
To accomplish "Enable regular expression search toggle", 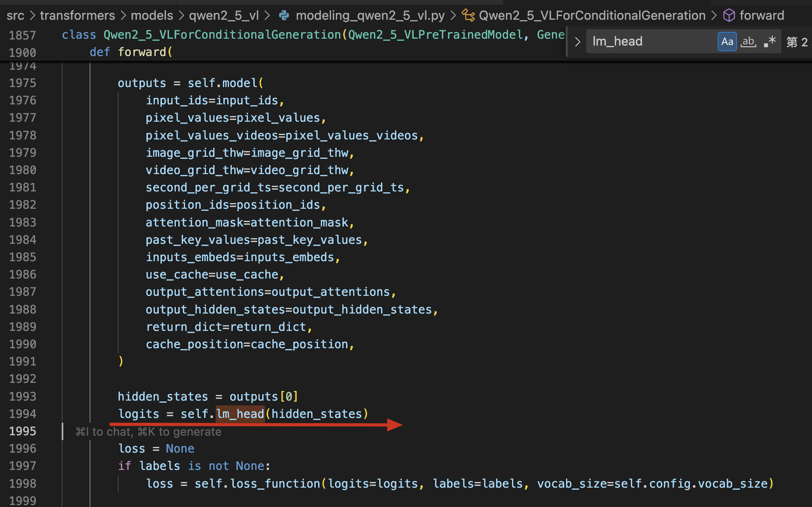I will tap(770, 42).
